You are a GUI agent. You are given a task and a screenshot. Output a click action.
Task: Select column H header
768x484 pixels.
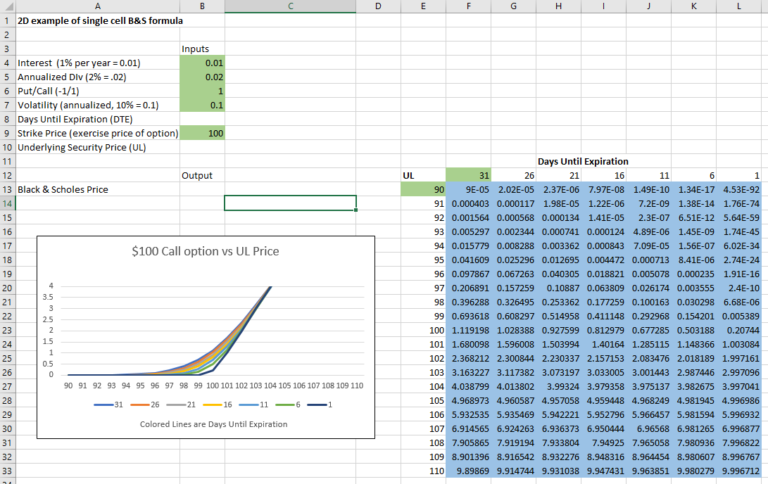(x=558, y=6)
